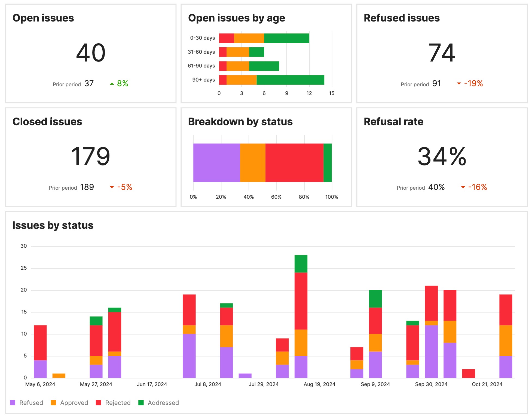Screen dimensions: 532x418
Task: Click the purple segment in Breakdown by status
Action: pos(216,162)
